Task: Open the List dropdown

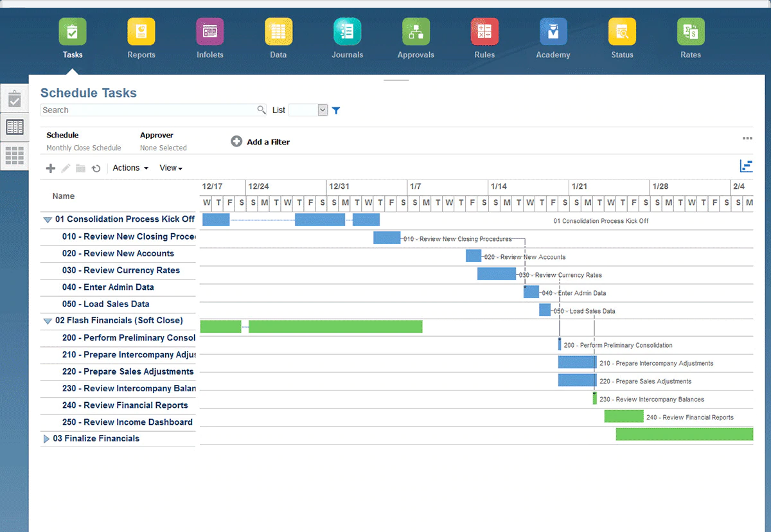Action: (323, 111)
